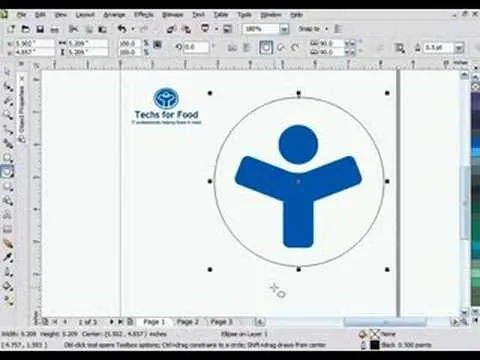
Task: Toggle the lock ratio button
Action: (157, 44)
